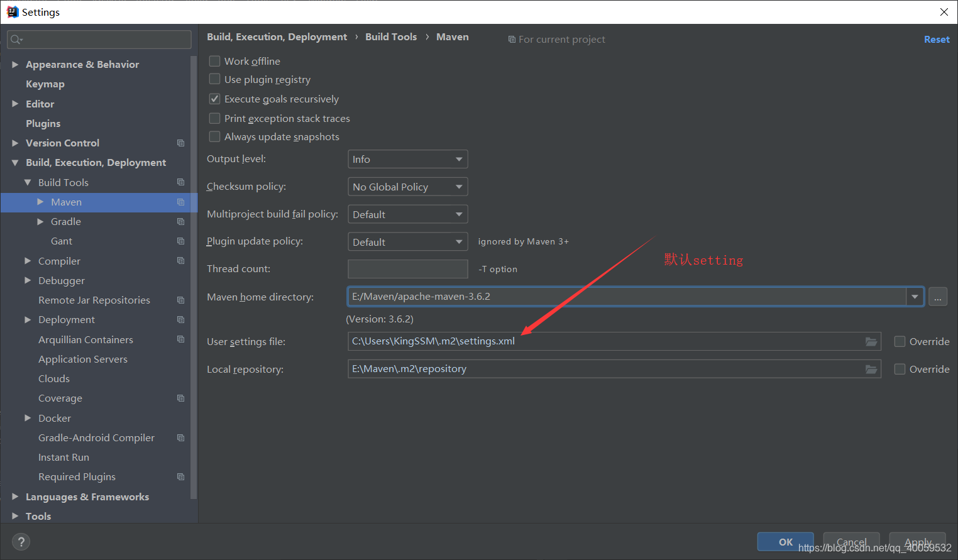Screen dimensions: 958x560
Task: Open Instant Run settings
Action: click(x=63, y=458)
